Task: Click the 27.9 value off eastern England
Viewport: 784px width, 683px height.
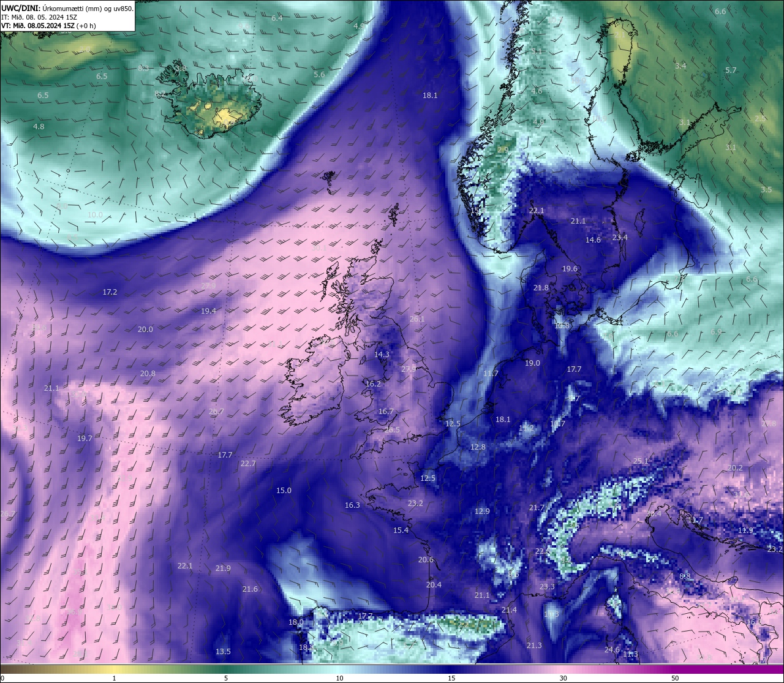Action: [409, 369]
